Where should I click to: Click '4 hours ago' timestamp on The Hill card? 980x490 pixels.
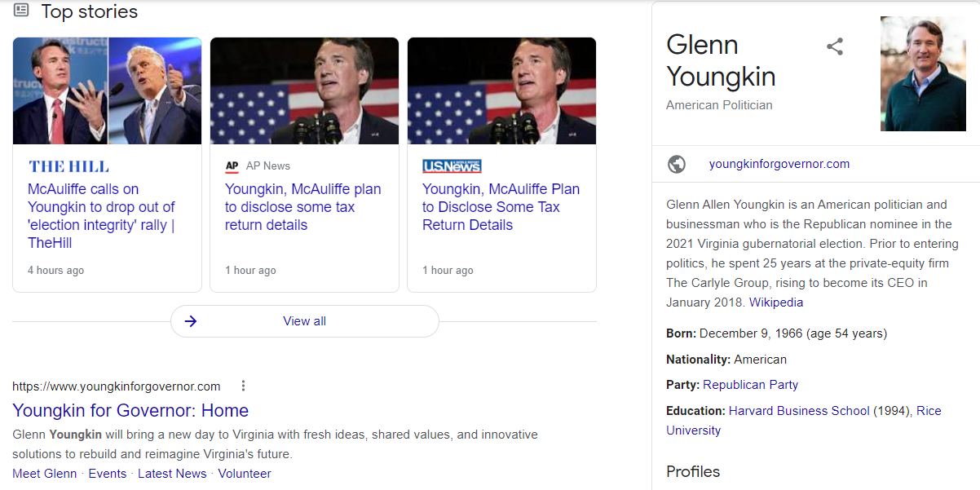(55, 271)
